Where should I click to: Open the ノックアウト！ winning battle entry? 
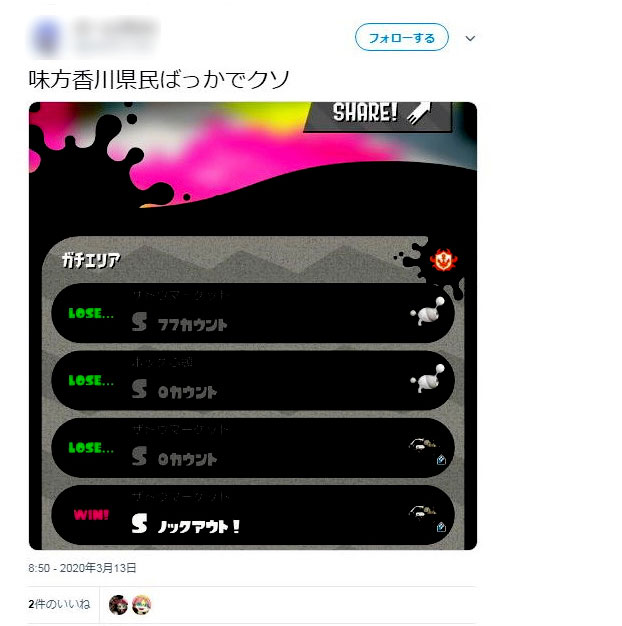pos(253,515)
